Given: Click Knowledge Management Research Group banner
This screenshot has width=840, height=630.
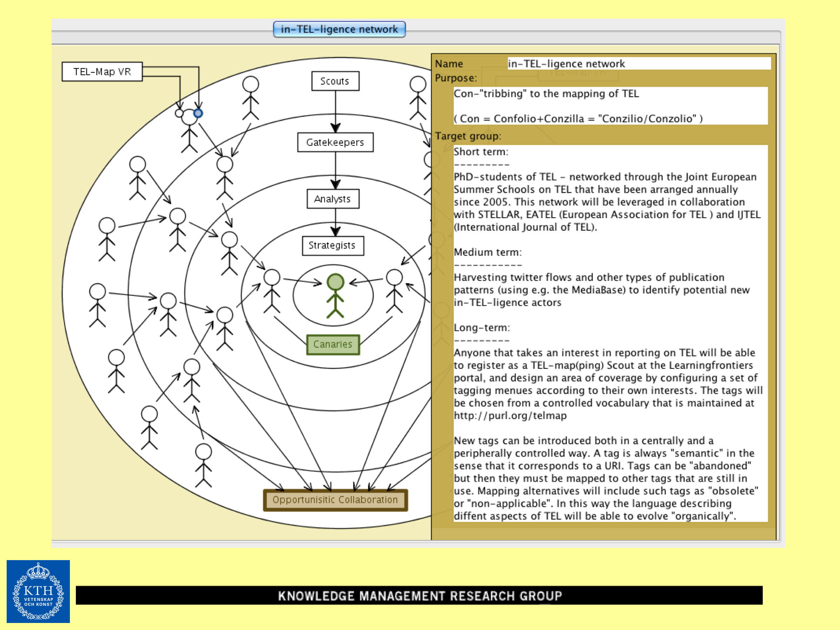Looking at the screenshot, I should pyautogui.click(x=419, y=595).
